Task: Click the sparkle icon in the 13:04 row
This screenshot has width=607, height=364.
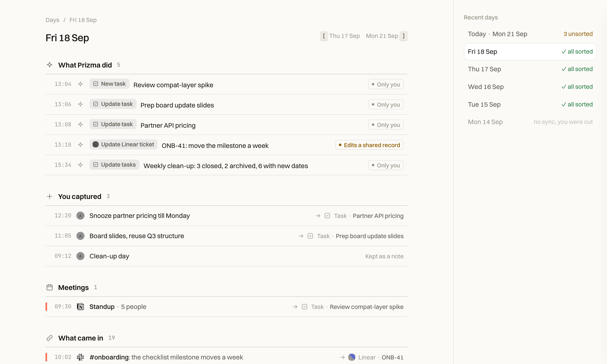Action: point(80,84)
